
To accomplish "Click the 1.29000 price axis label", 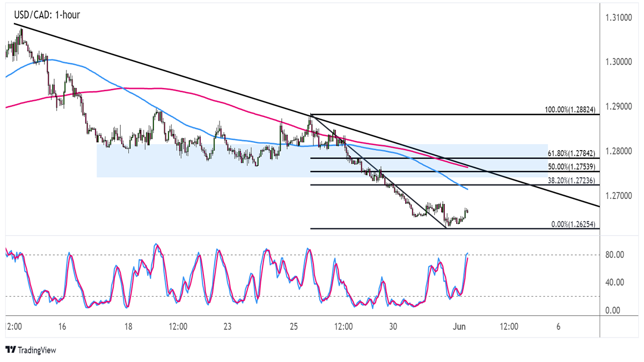I will click(x=619, y=107).
